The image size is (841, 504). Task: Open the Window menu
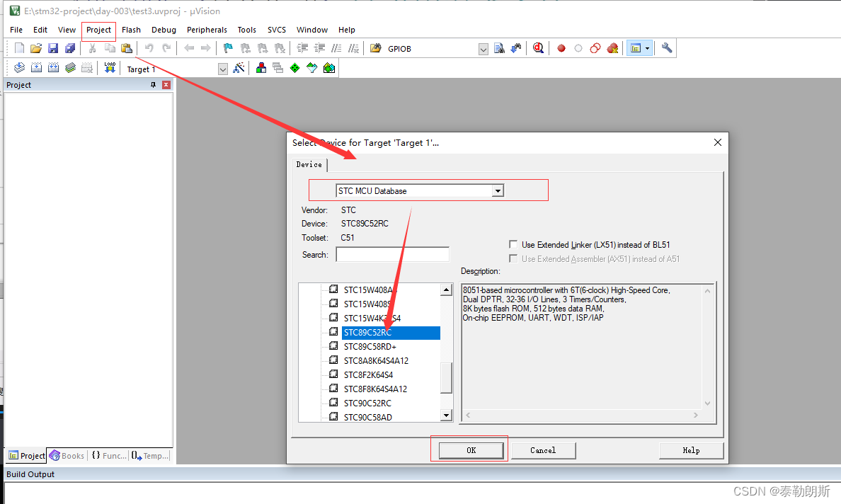[x=312, y=30]
